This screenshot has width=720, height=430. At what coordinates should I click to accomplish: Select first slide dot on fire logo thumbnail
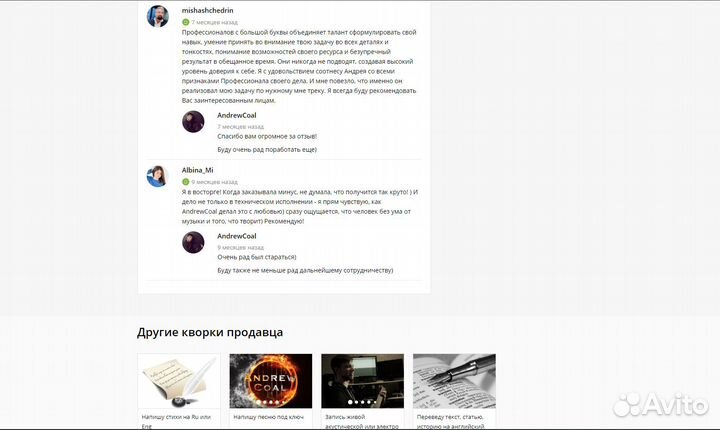(x=259, y=402)
